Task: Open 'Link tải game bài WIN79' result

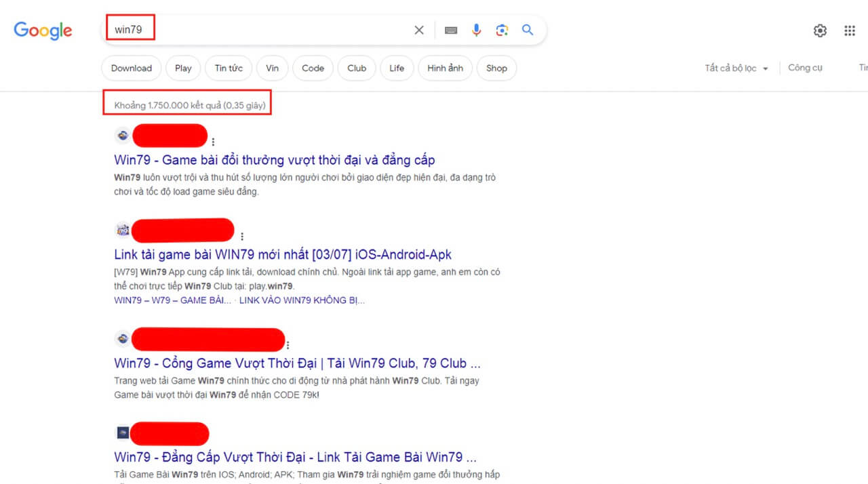Action: point(283,255)
